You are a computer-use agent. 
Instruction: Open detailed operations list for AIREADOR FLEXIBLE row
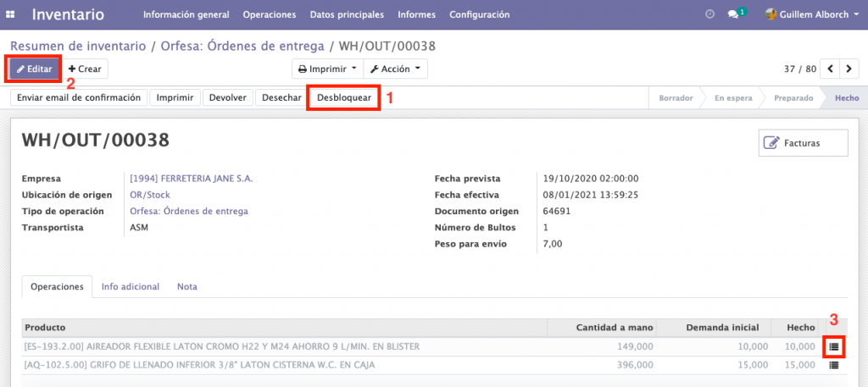coord(834,346)
